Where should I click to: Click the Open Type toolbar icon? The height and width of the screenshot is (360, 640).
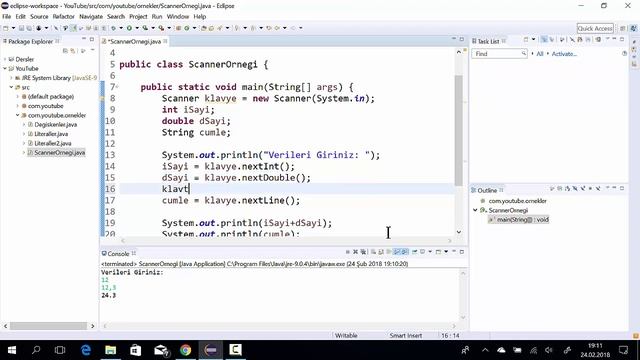click(x=203, y=28)
